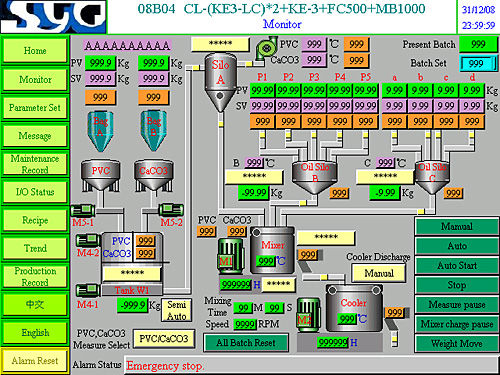Open the Trend page
This screenshot has width=500, height=375.
pos(35,248)
